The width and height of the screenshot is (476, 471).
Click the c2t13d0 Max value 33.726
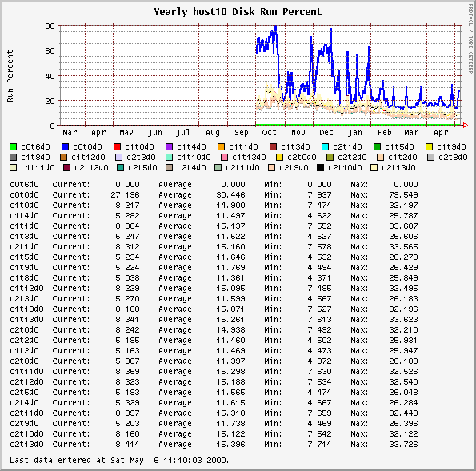click(403, 445)
